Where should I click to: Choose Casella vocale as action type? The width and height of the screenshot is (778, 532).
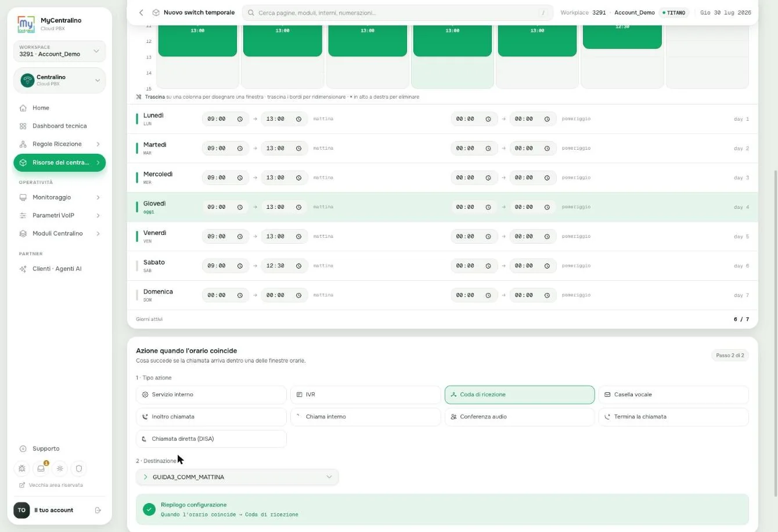point(673,395)
